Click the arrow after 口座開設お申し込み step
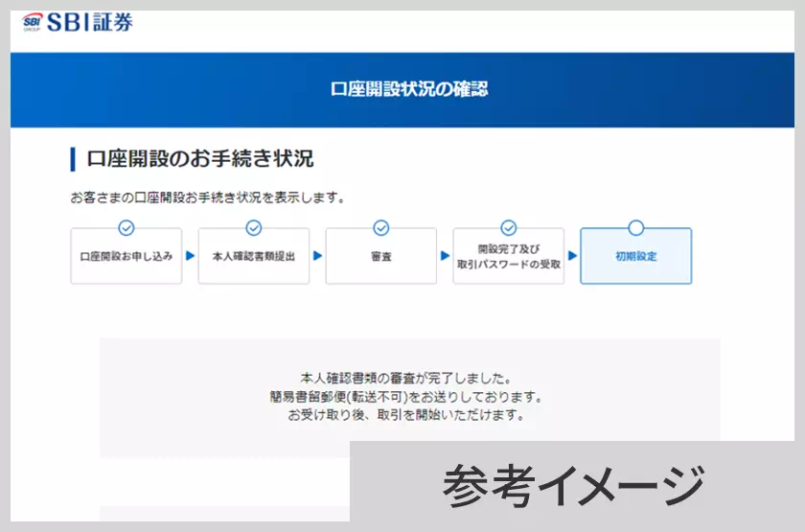This screenshot has height=532, width=805. click(x=190, y=256)
